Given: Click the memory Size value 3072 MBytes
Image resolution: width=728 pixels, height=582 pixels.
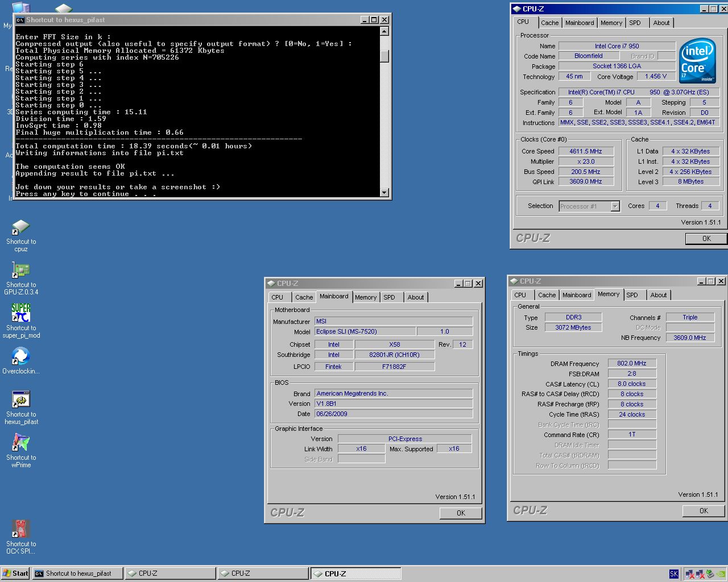Looking at the screenshot, I should point(573,327).
